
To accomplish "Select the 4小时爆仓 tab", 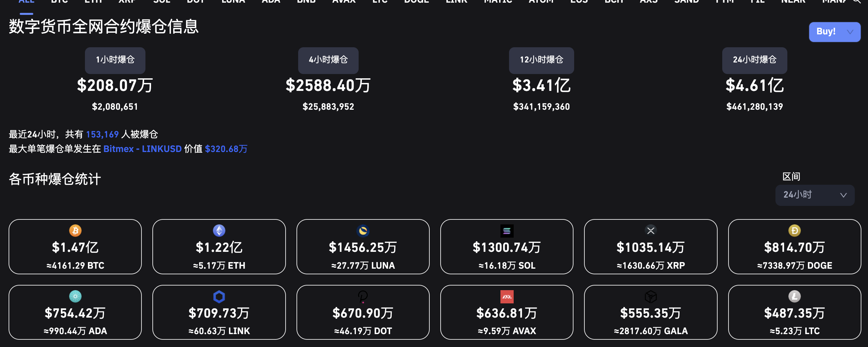I will click(x=328, y=60).
